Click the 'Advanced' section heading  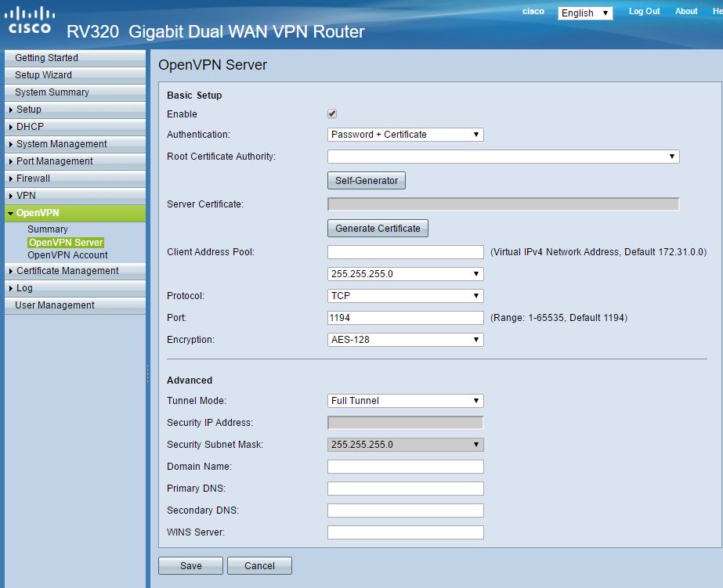click(x=190, y=381)
